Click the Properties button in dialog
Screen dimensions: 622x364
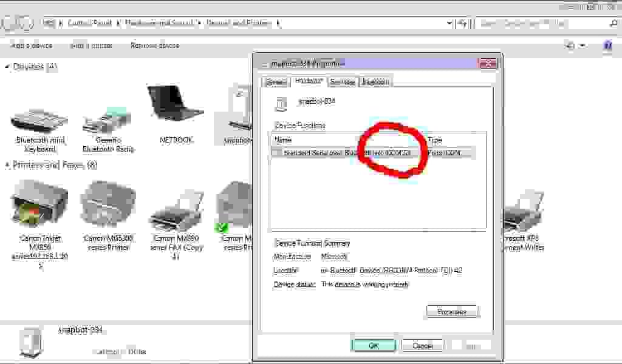click(452, 312)
